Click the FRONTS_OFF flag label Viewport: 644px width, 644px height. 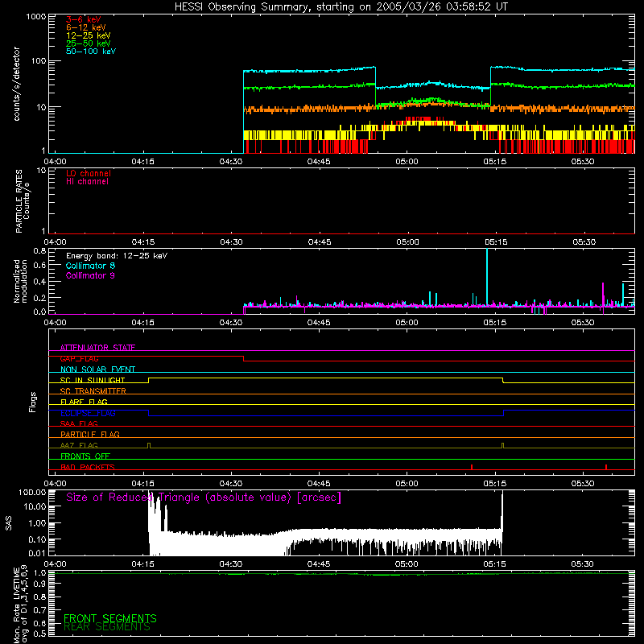tap(85, 456)
